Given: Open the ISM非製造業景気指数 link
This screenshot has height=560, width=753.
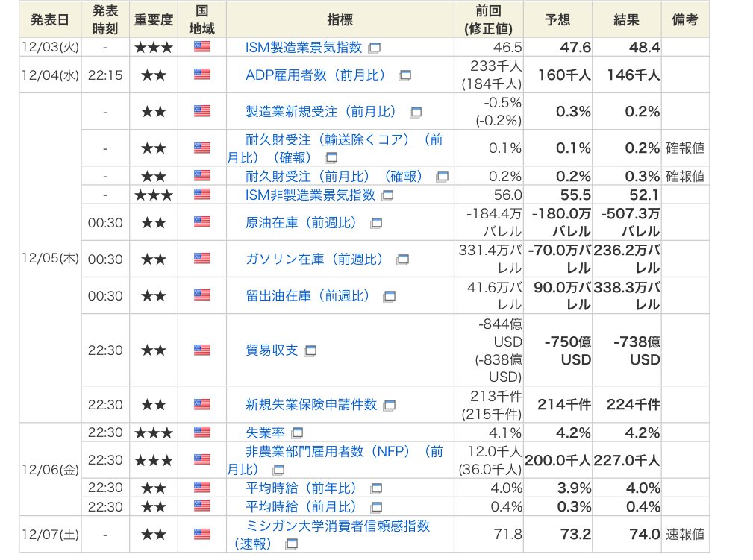Looking at the screenshot, I should point(310,195).
